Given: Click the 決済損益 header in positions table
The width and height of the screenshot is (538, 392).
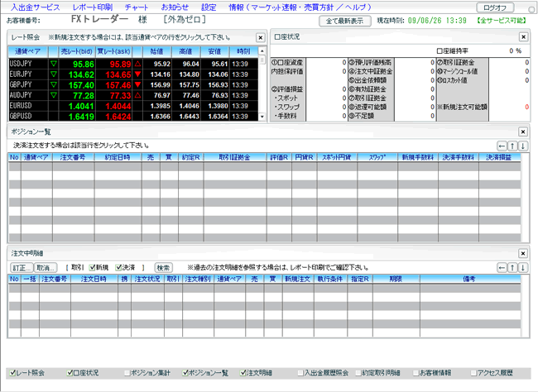Looking at the screenshot, I should 499,157.
